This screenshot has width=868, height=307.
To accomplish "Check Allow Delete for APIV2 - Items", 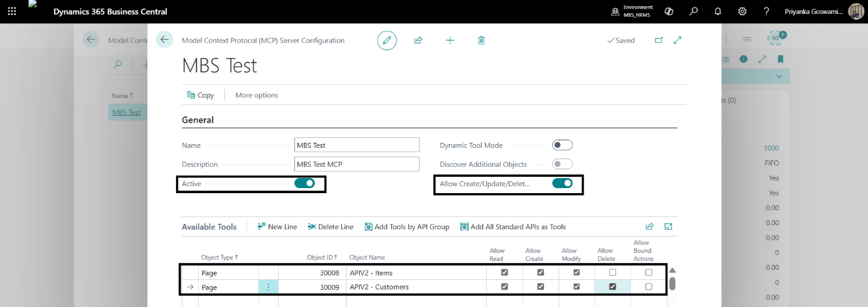I will click(x=613, y=272).
